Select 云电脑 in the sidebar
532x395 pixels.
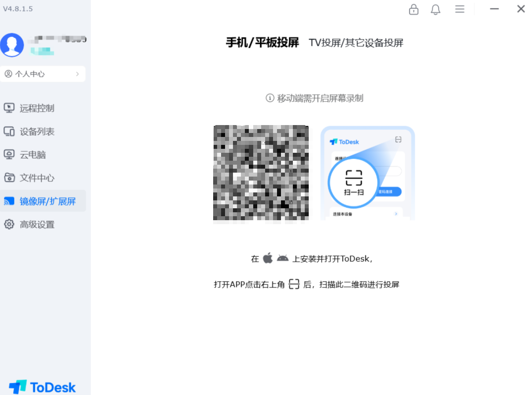tap(43, 155)
